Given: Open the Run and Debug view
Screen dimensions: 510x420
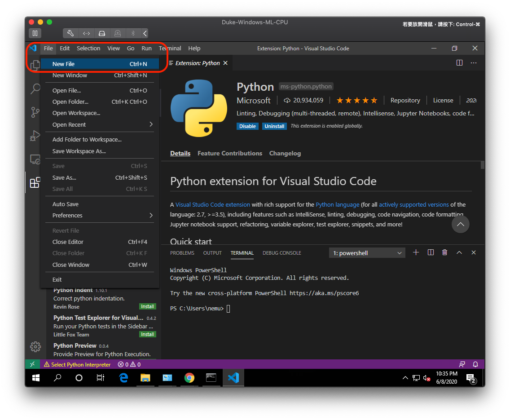Looking at the screenshot, I should [x=35, y=136].
